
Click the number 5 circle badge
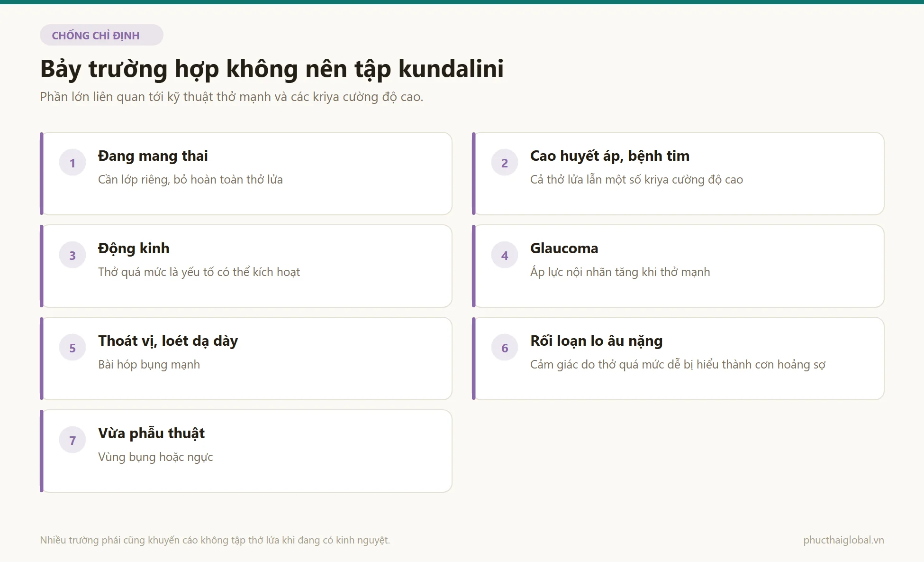(x=72, y=348)
